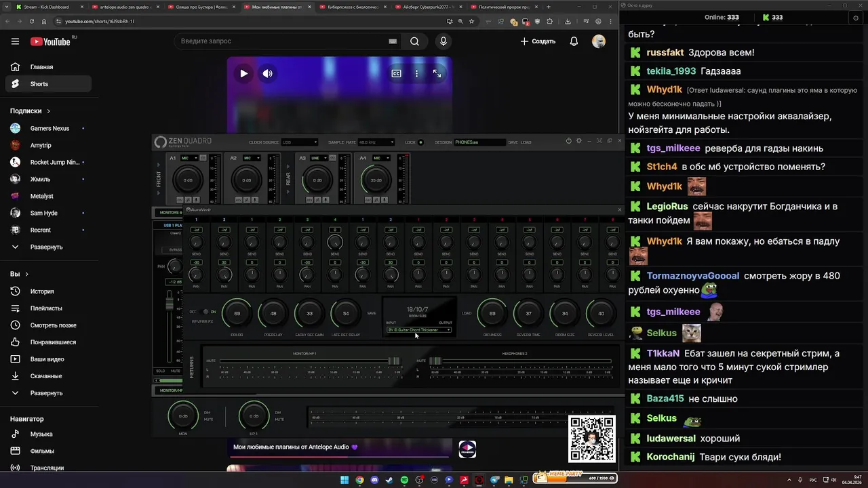Toggle MUTE for the HP 1 output

pos(279,420)
